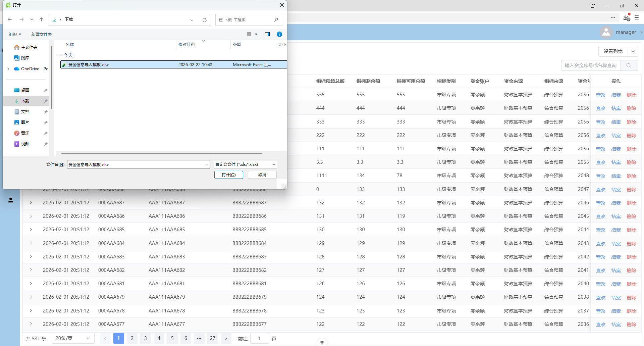This screenshot has width=644, height=346.
Task: Open the browser downloads icon
Action: (627, 17)
